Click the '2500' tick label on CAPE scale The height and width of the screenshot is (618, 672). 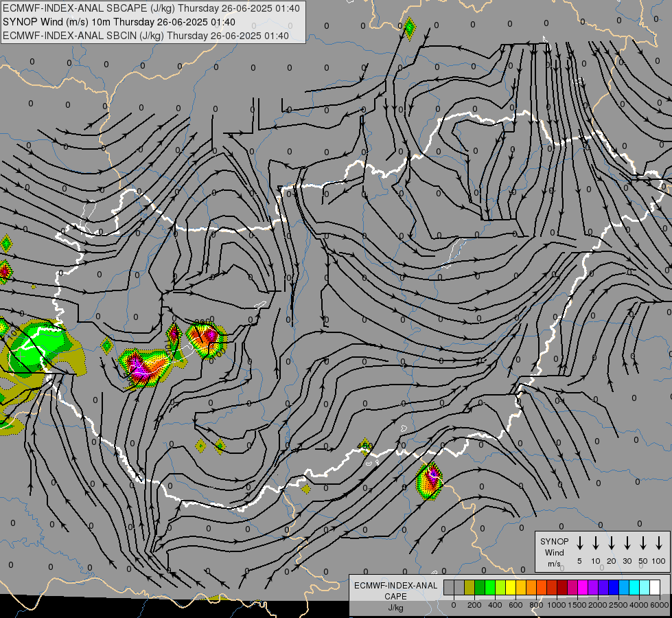tap(618, 605)
